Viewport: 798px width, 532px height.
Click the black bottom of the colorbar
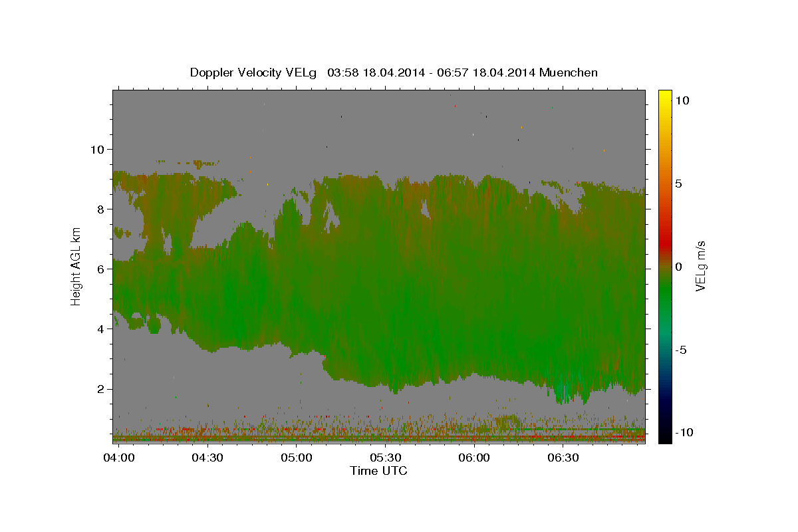(664, 436)
